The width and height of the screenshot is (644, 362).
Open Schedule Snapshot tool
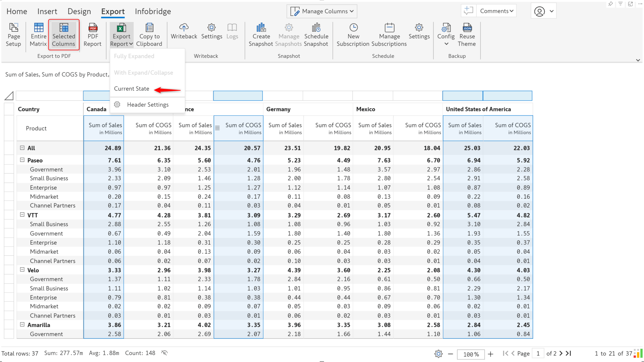pos(316,35)
